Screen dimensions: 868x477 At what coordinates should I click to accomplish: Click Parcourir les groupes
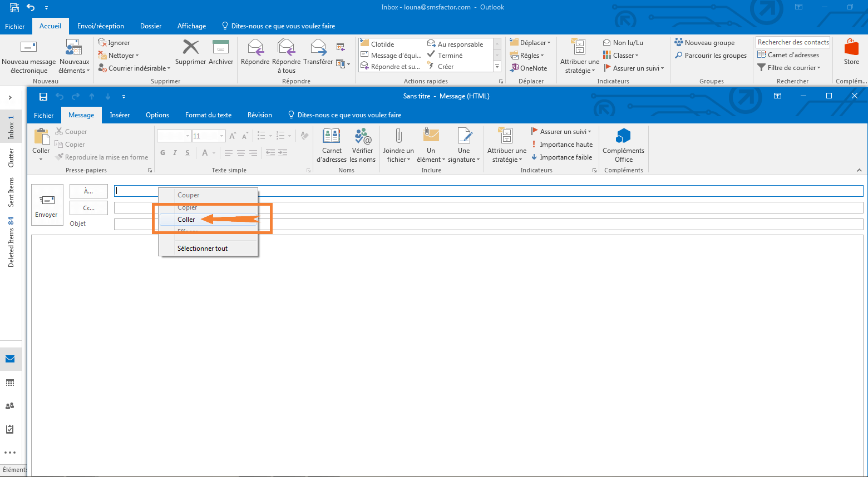point(711,56)
